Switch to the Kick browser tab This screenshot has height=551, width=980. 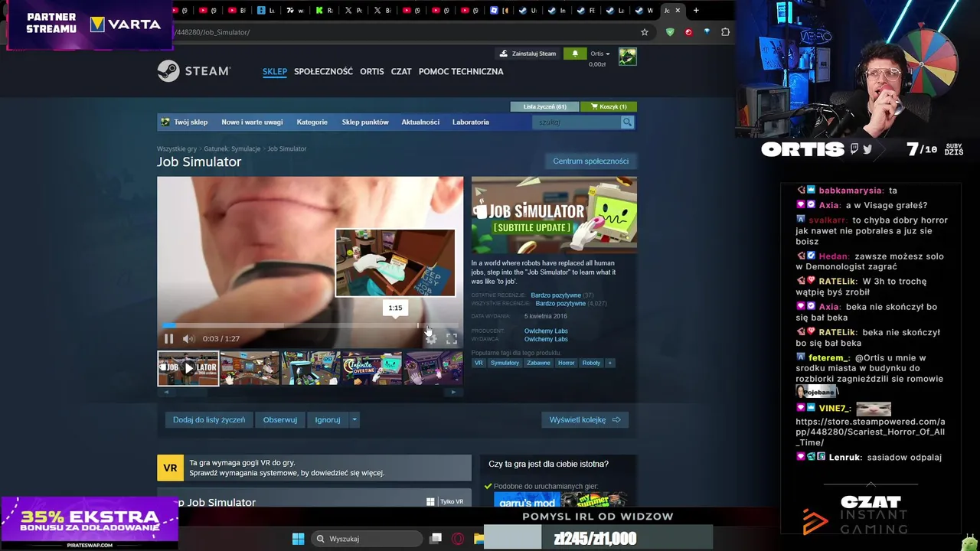(x=325, y=11)
